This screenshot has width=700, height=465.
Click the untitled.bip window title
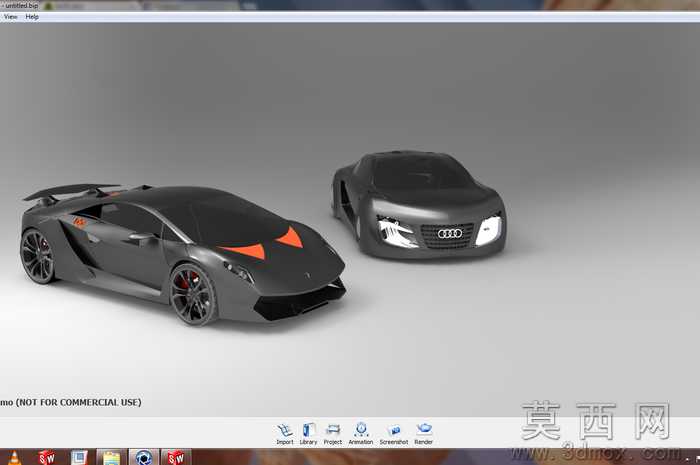pyautogui.click(x=21, y=6)
